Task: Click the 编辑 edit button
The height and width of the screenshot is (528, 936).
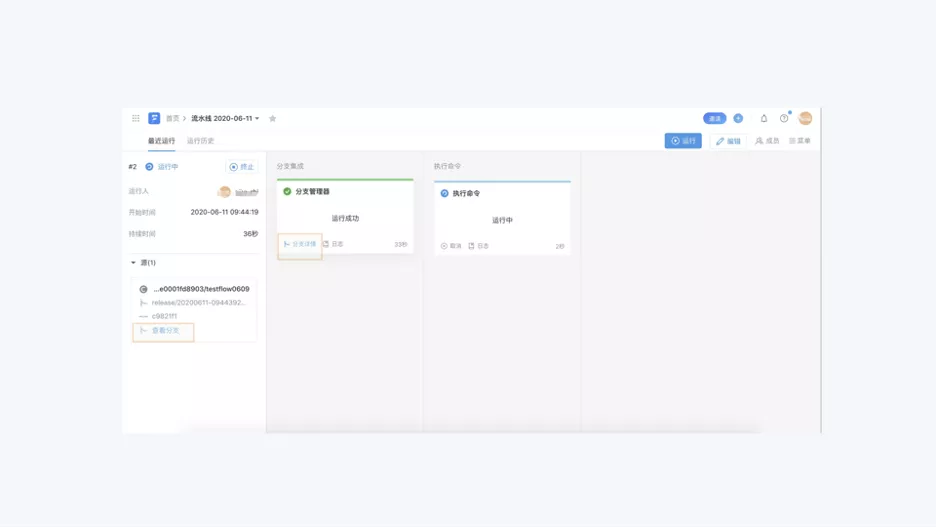Action: [x=728, y=141]
